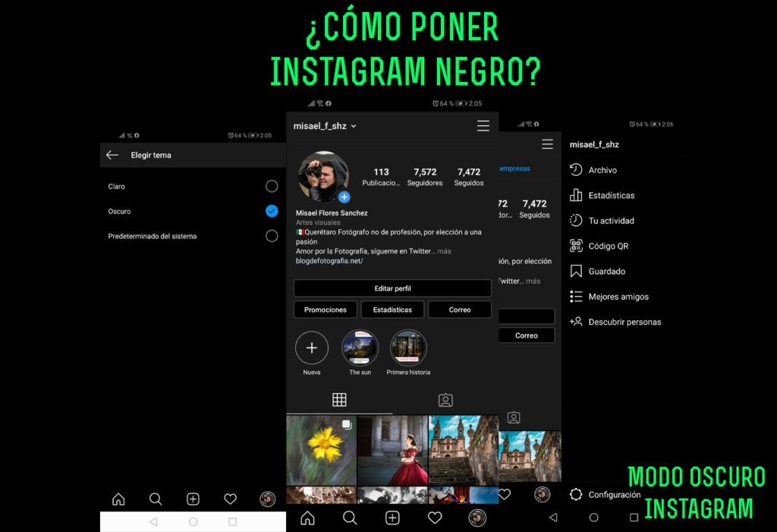Tap Home icon in center profile bar

pos(308,518)
